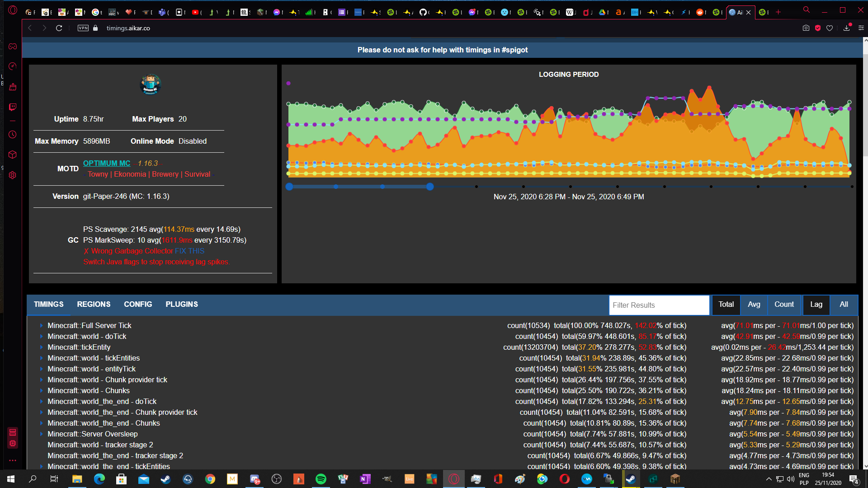The image size is (868, 488).
Task: Expand the Minecraft::Full Server Tick row
Action: pyautogui.click(x=41, y=326)
